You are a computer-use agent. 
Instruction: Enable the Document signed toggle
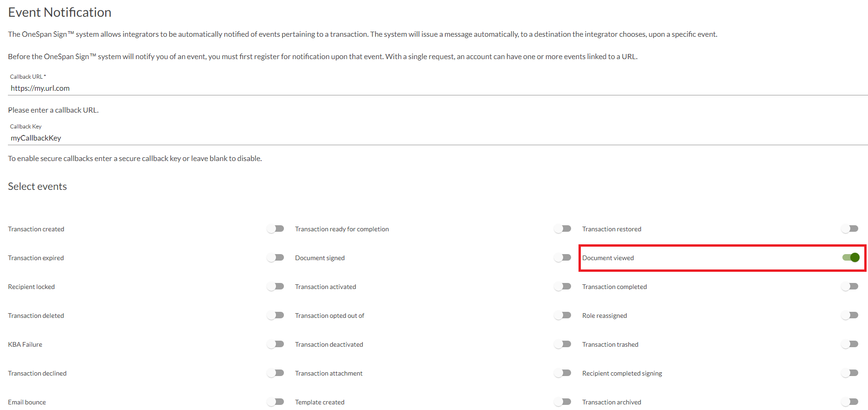563,257
